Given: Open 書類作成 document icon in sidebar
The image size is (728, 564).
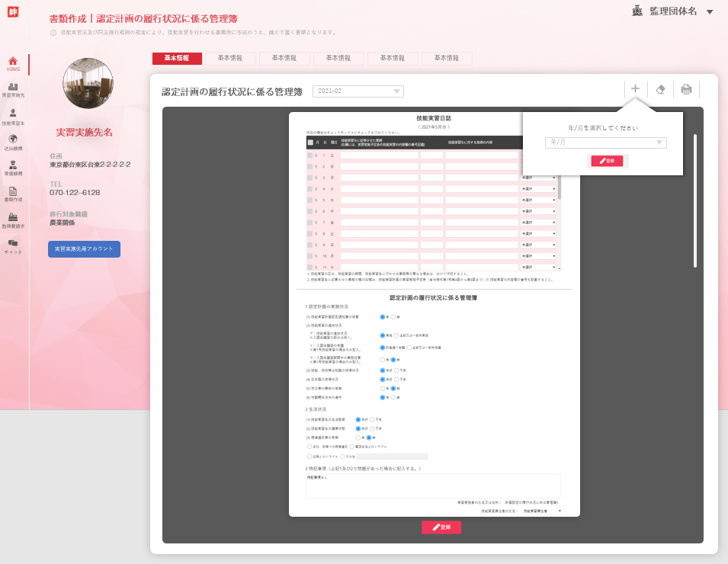Looking at the screenshot, I should point(13,194).
